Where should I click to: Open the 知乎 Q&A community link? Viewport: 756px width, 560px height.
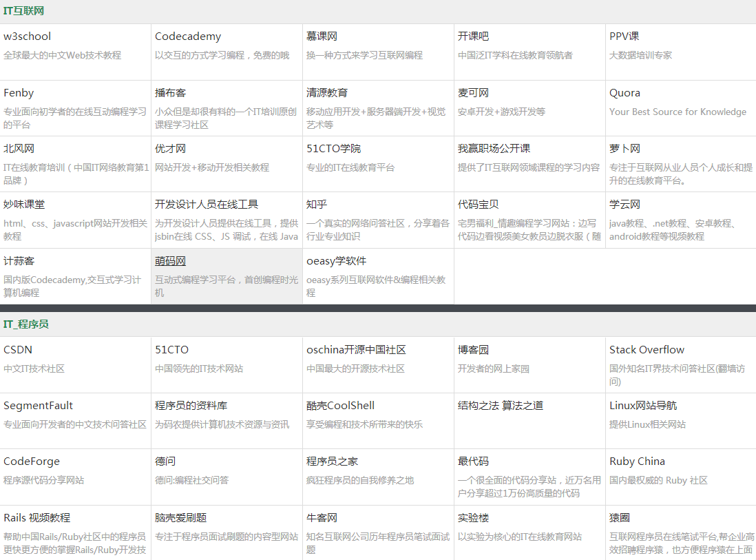point(313,204)
